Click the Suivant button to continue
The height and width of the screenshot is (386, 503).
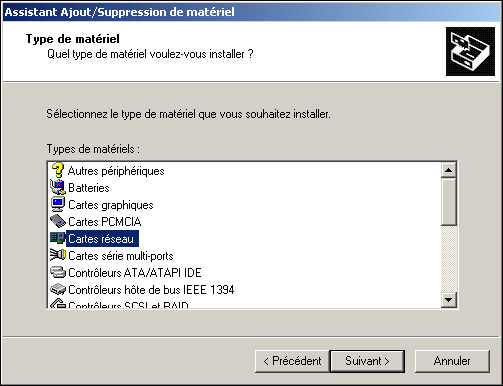click(x=367, y=361)
